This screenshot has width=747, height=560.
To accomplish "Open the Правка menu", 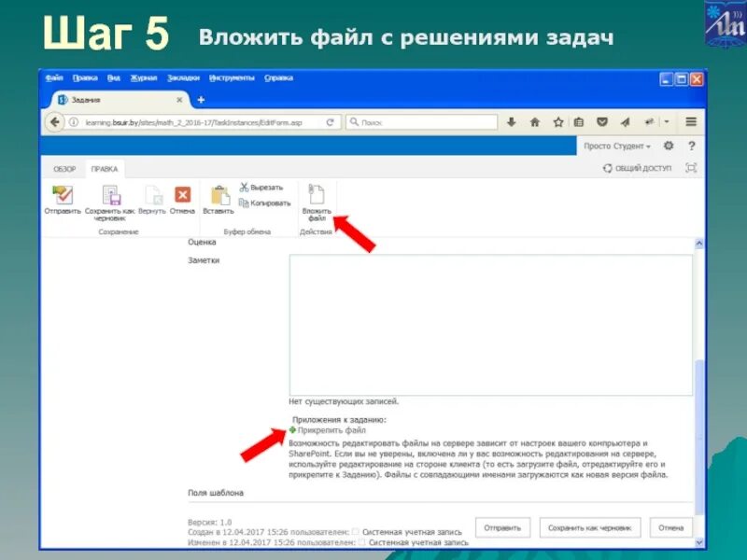I will 85,78.
